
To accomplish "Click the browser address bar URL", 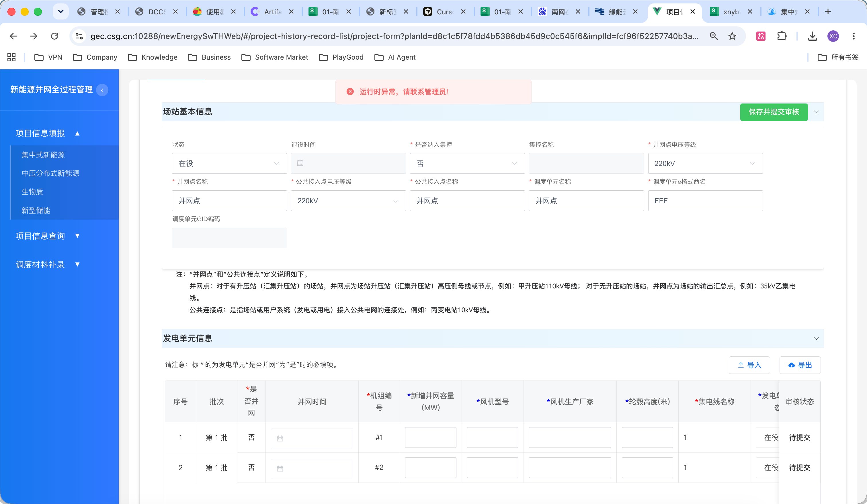I will pyautogui.click(x=394, y=36).
